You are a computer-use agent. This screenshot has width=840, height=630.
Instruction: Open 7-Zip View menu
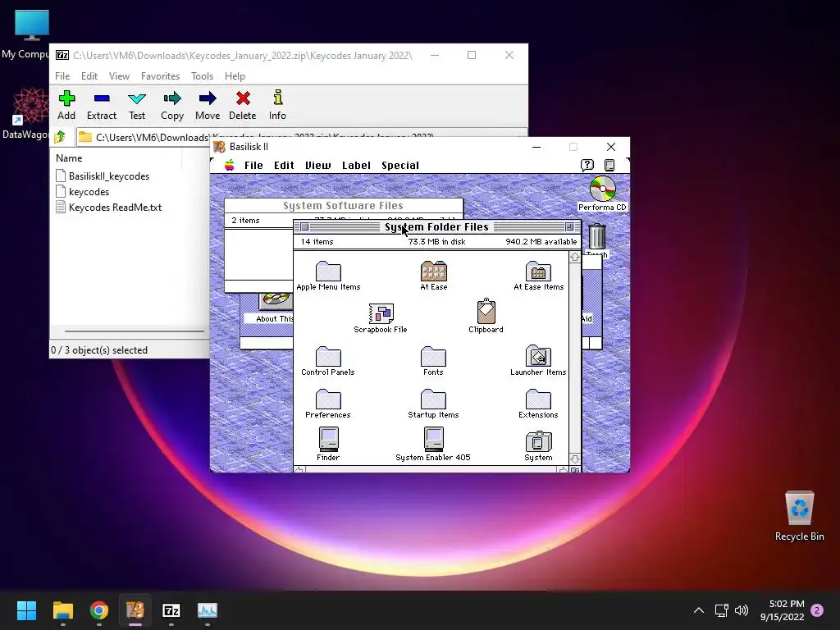coord(119,76)
